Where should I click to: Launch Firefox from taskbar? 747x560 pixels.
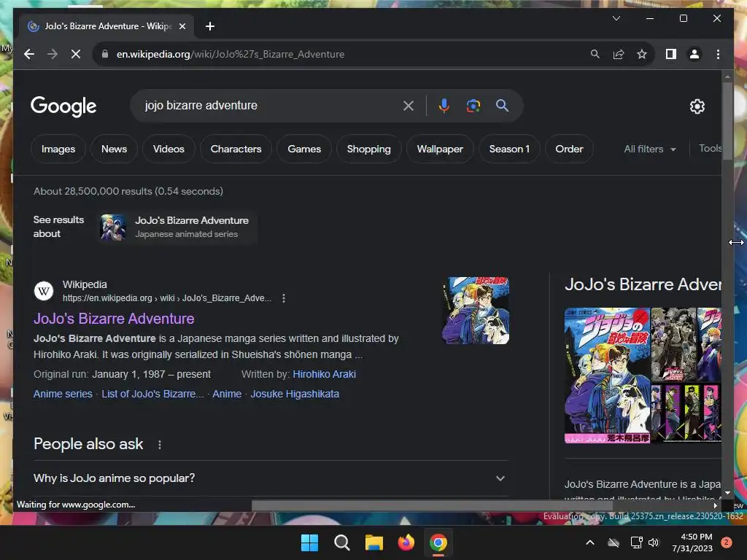(406, 542)
